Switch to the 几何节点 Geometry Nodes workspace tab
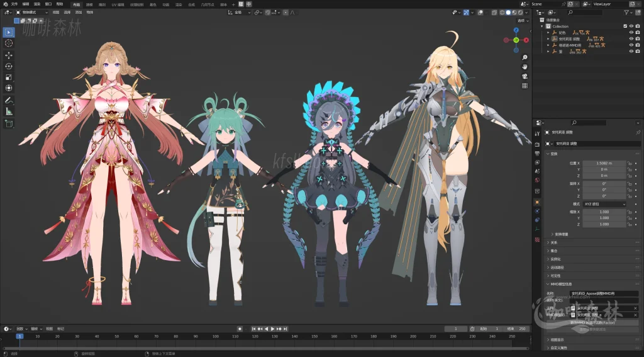This screenshot has width=644, height=357. click(x=208, y=4)
